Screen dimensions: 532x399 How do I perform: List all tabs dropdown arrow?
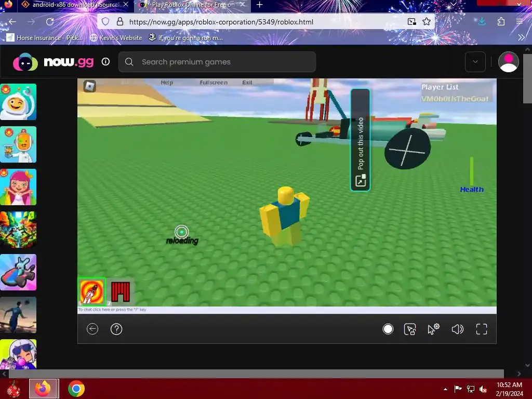453,4
